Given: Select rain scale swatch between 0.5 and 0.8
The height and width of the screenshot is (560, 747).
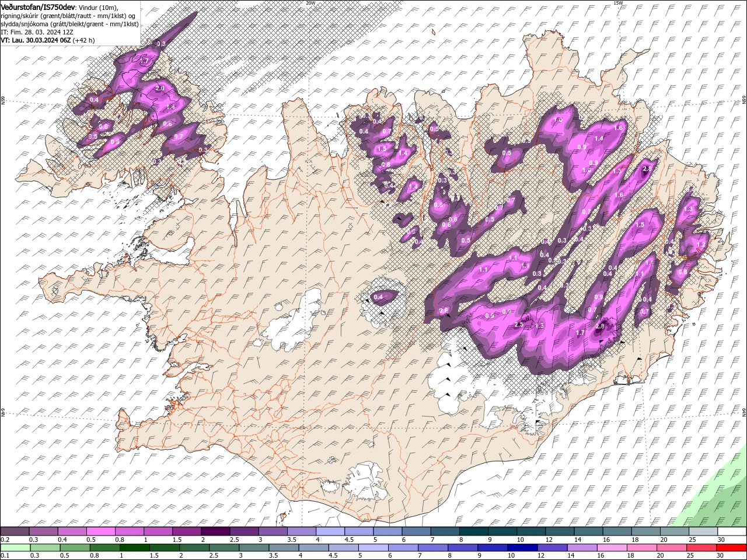Looking at the screenshot, I should (75, 548).
